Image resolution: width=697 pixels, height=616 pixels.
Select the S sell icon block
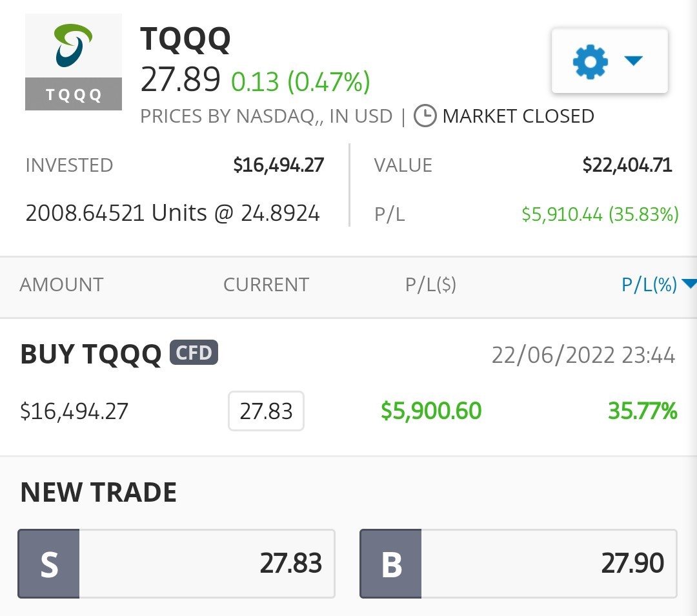(x=49, y=564)
